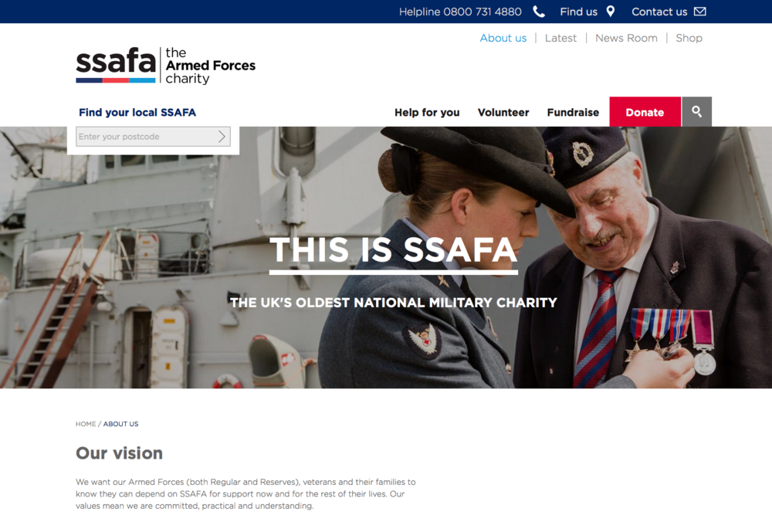Open the Fundraise menu item

[x=573, y=112]
